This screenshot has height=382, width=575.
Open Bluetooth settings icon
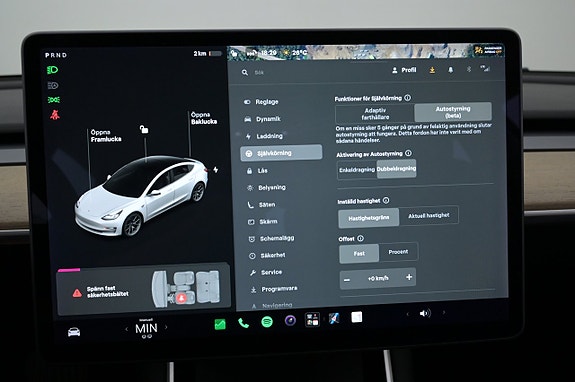pyautogui.click(x=468, y=69)
